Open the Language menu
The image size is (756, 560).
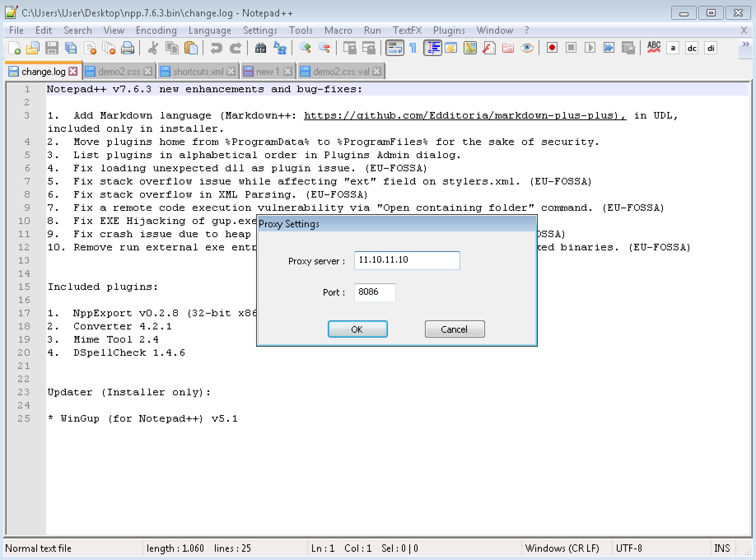point(210,30)
